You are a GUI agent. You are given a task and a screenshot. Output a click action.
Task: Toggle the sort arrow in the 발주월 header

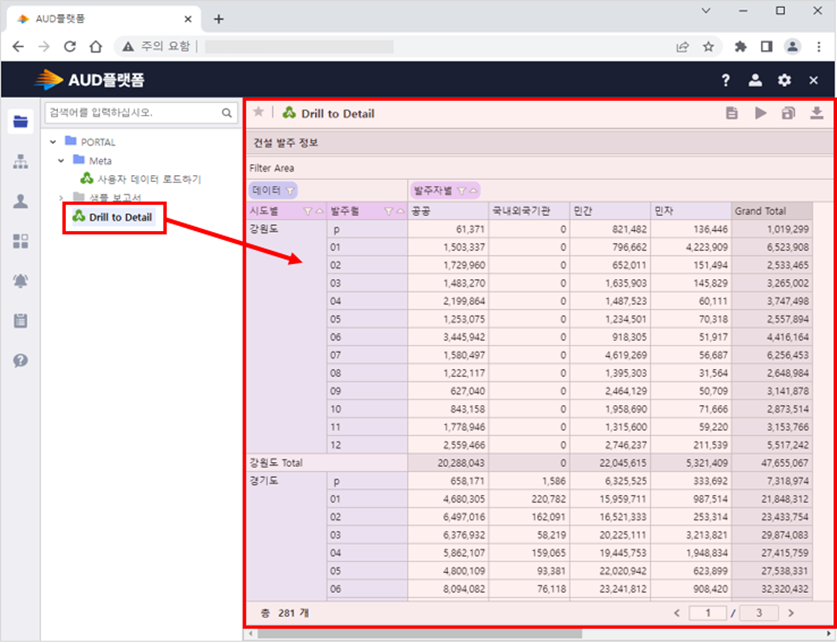400,211
